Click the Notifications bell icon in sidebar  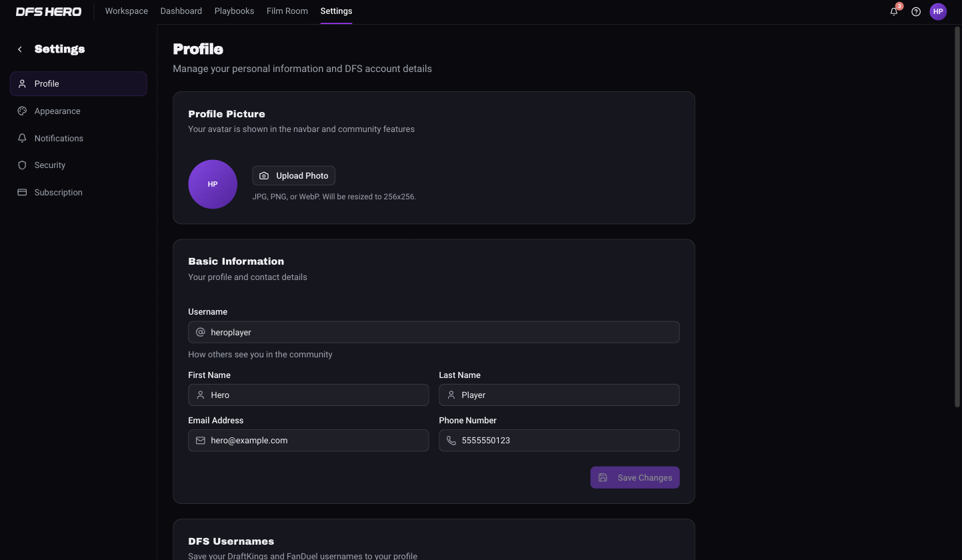point(22,138)
